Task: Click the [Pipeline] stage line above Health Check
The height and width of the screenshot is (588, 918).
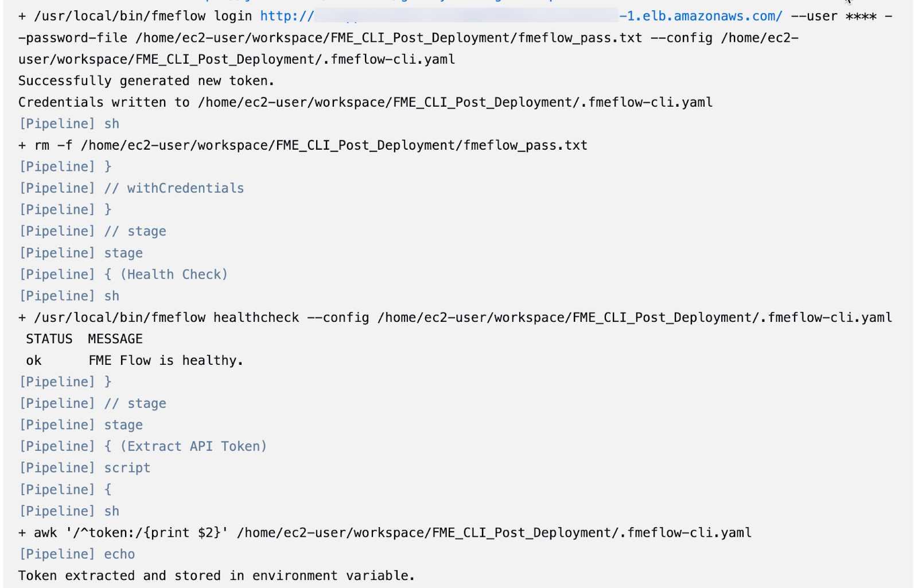Action: click(81, 253)
